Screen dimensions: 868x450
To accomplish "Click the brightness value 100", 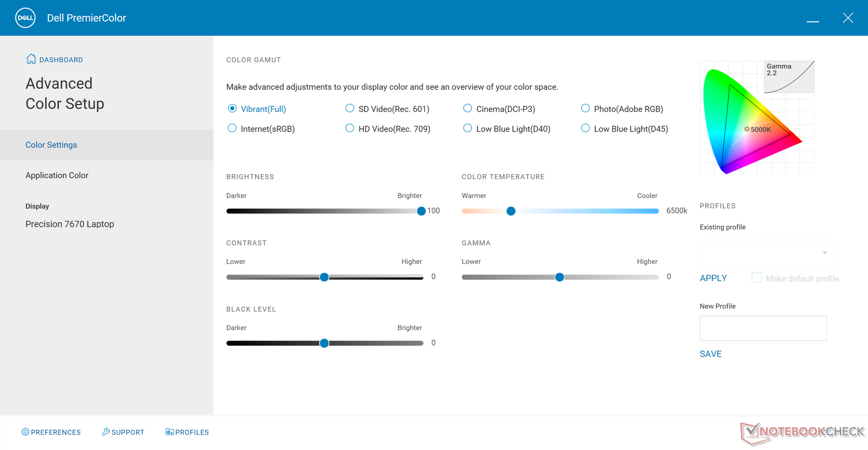I will [x=434, y=211].
